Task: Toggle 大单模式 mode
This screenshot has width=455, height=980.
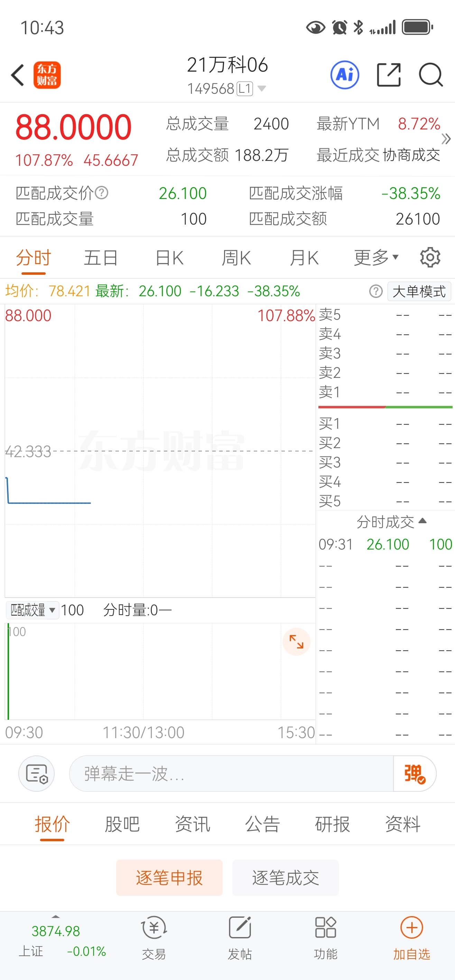Action: tap(419, 291)
